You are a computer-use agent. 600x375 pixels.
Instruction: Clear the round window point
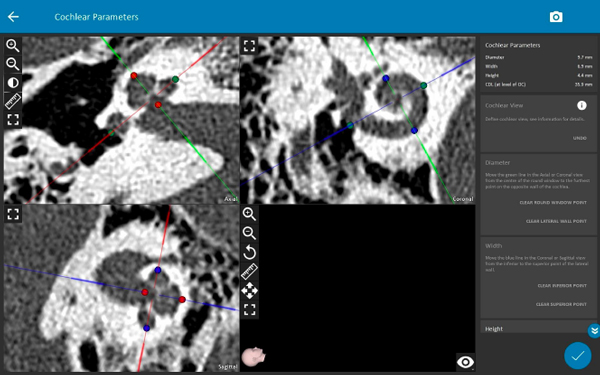[553, 202]
